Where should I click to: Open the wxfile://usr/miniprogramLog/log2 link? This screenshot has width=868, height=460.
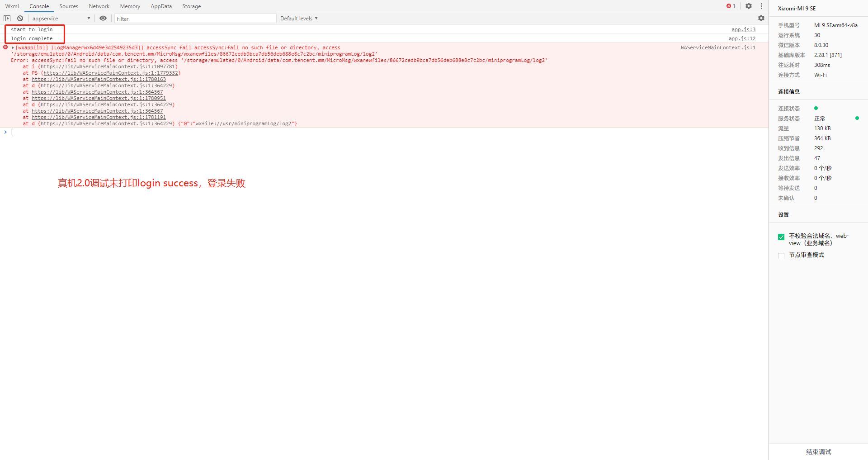(243, 123)
